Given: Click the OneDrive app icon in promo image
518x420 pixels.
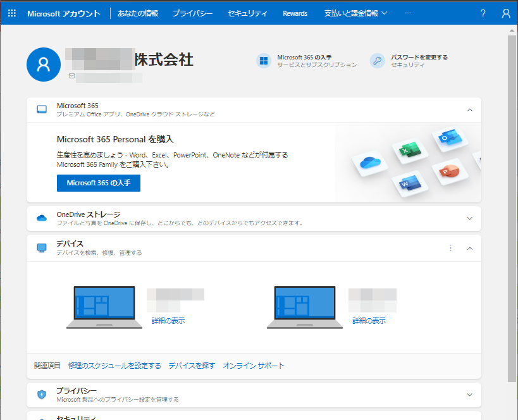Looking at the screenshot, I should click(x=370, y=163).
